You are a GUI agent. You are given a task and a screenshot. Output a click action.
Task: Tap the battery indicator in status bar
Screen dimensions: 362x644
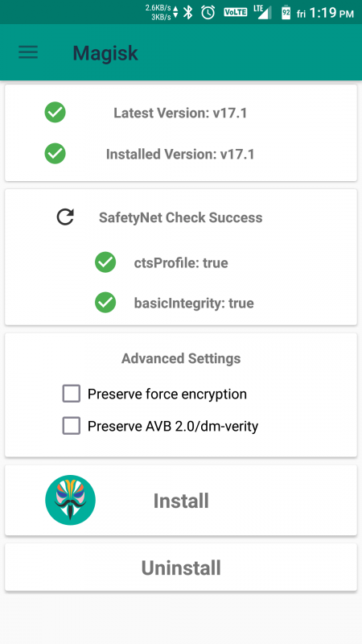(286, 13)
